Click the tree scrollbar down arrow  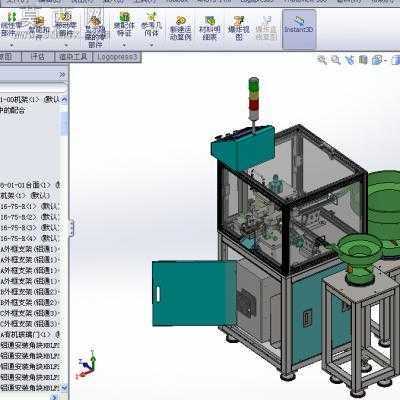tap(64, 387)
